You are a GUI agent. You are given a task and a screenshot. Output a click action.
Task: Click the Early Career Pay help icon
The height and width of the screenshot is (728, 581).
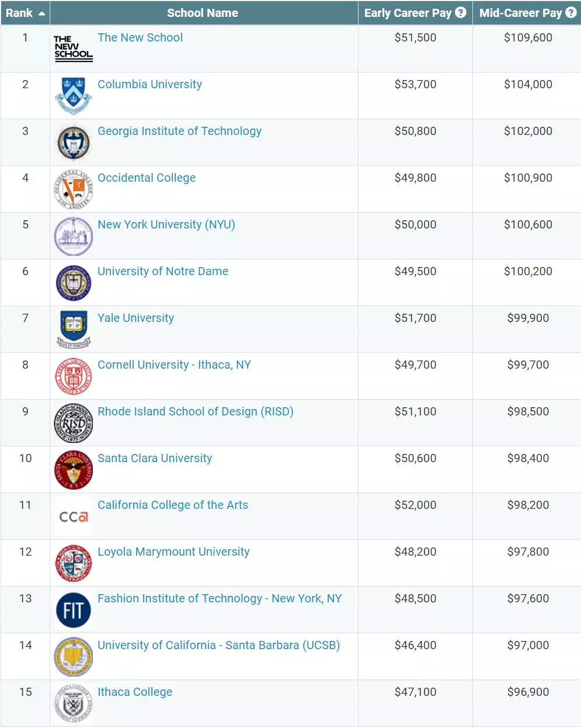(x=461, y=12)
